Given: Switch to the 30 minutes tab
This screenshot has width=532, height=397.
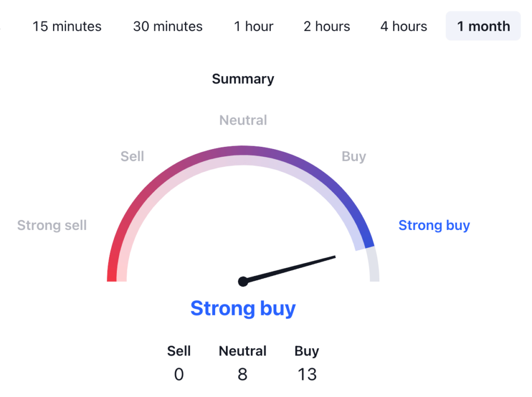Looking at the screenshot, I should tap(168, 26).
